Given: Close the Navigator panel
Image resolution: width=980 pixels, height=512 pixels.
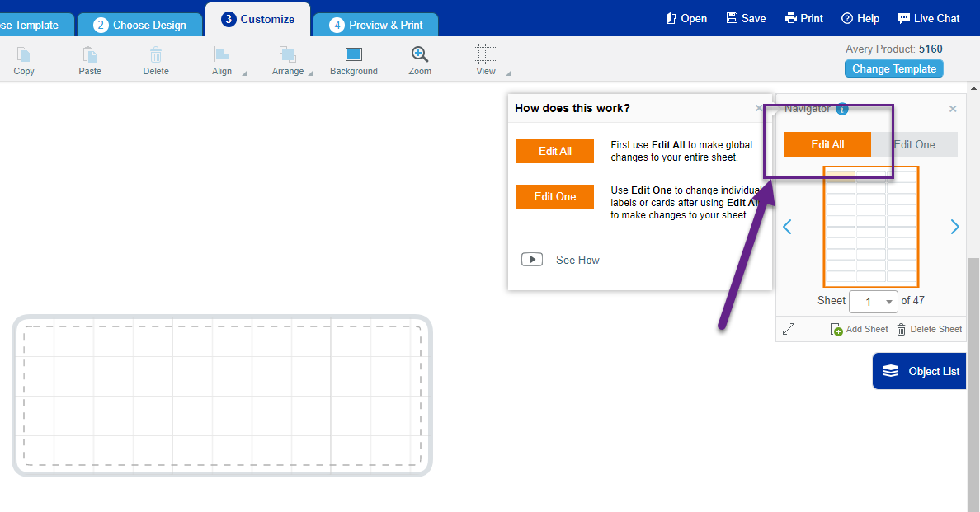Looking at the screenshot, I should 953,109.
